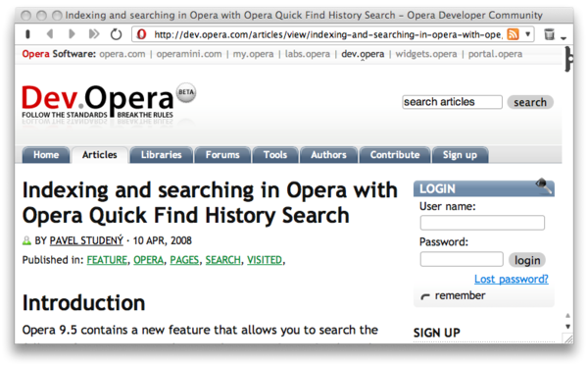Visit portal.opera link
The width and height of the screenshot is (588, 366).
[x=495, y=54]
